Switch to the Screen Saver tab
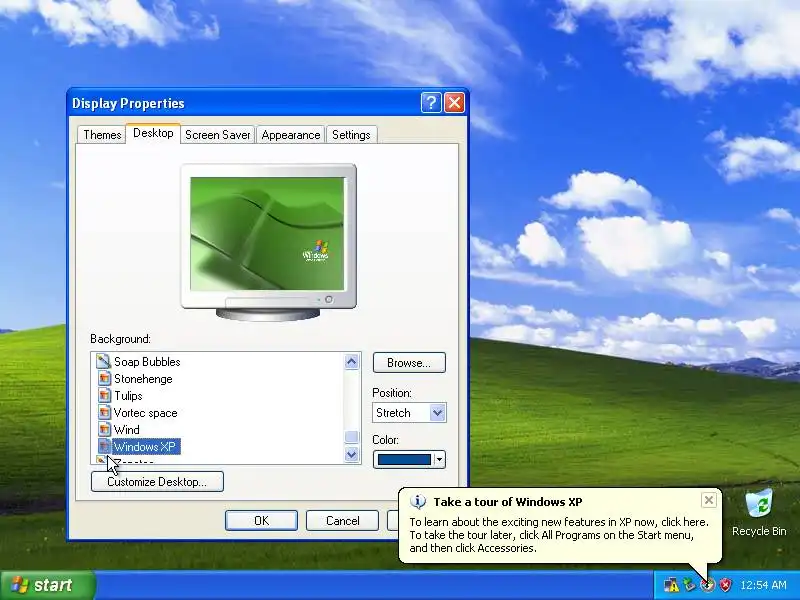 (x=217, y=135)
